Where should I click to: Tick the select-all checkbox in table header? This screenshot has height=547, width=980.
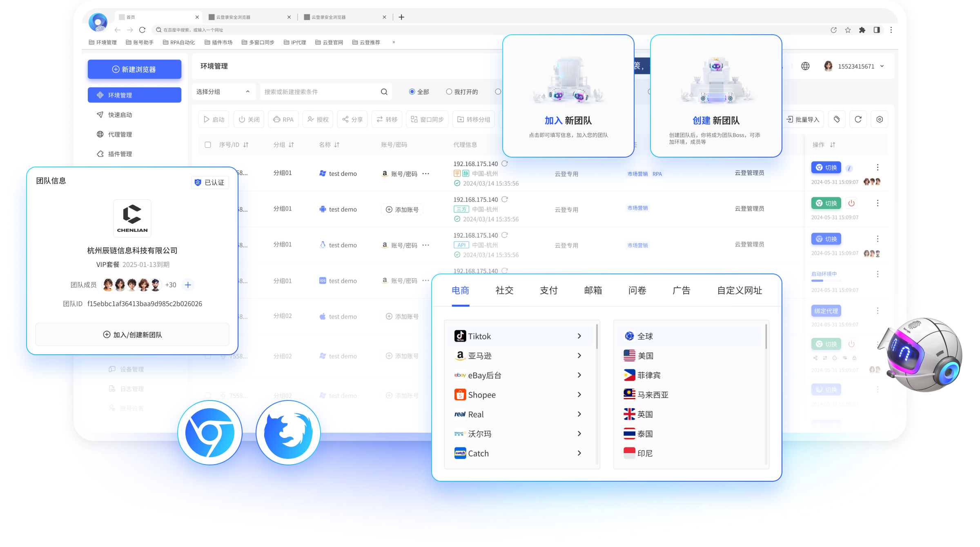[x=208, y=145]
